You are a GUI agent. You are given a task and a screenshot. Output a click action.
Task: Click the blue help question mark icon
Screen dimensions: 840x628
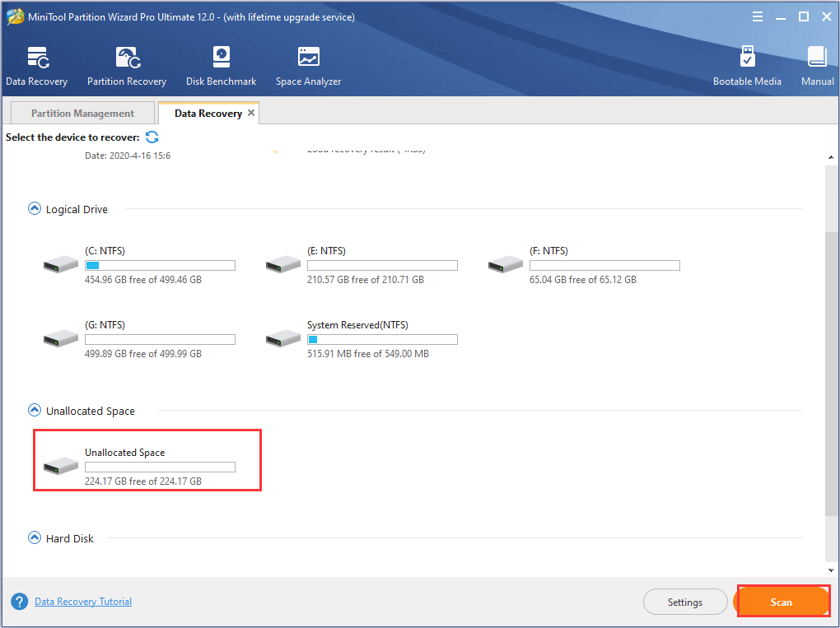(x=19, y=601)
